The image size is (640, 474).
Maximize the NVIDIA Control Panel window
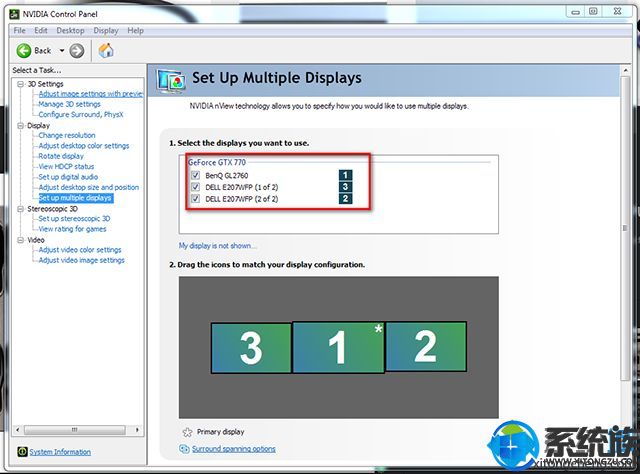593,12
